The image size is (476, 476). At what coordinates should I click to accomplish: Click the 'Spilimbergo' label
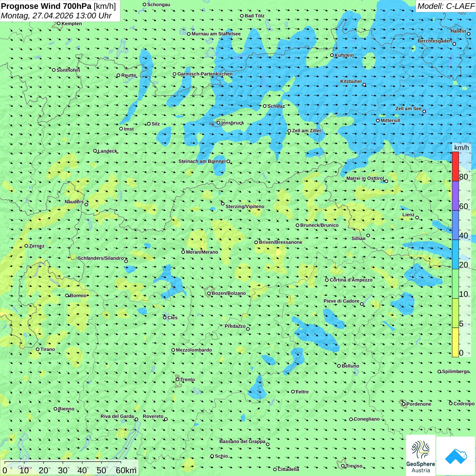[x=456, y=371]
